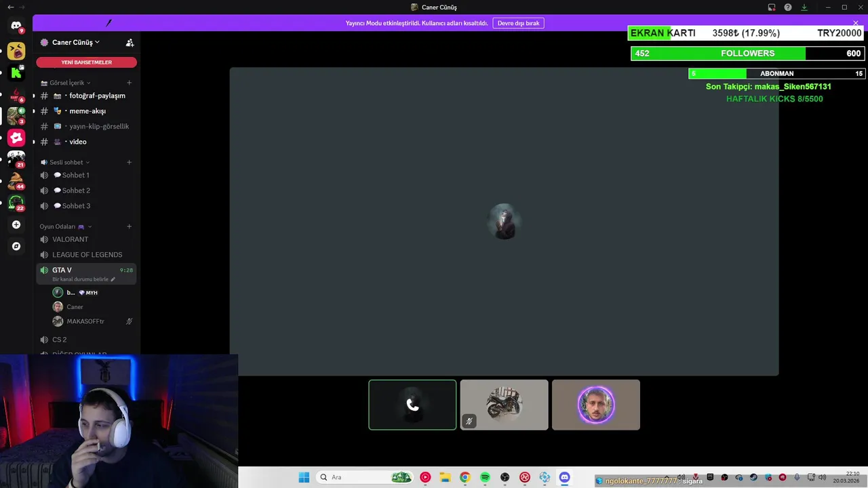Select the GTA V voice channel
Viewport: 868px width, 488px height.
tap(86, 273)
